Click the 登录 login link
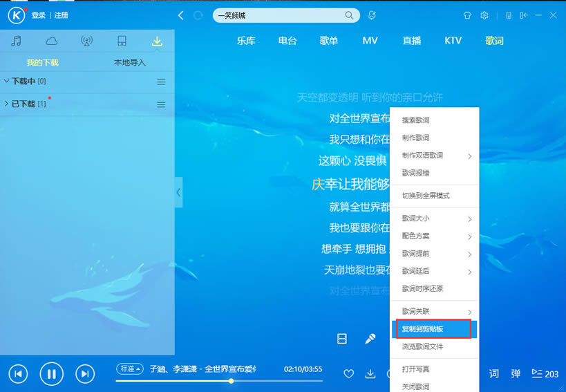This screenshot has height=392, width=566. click(x=38, y=15)
